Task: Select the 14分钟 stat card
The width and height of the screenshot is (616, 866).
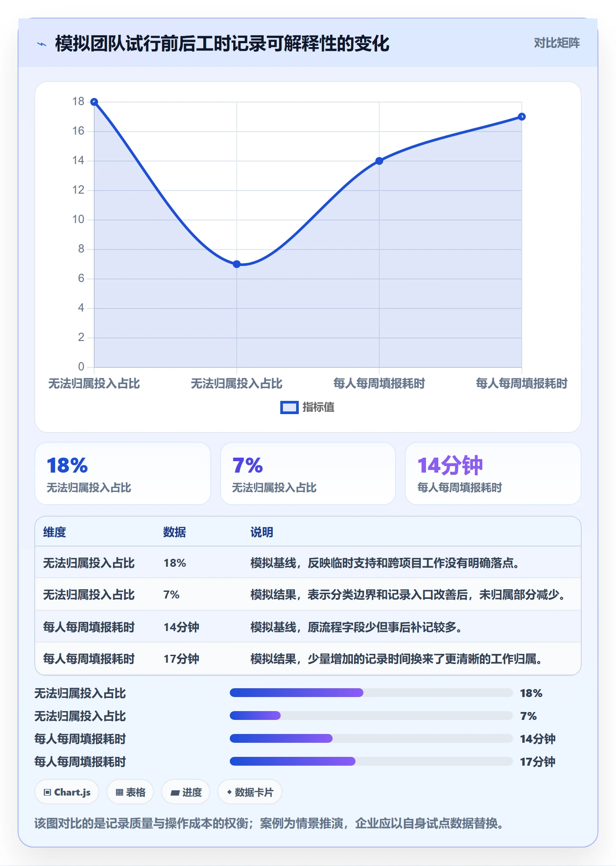Action: pyautogui.click(x=493, y=473)
